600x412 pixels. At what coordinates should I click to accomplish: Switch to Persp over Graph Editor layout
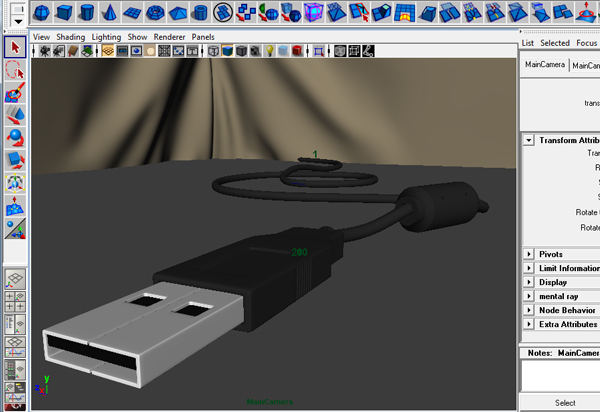15,347
